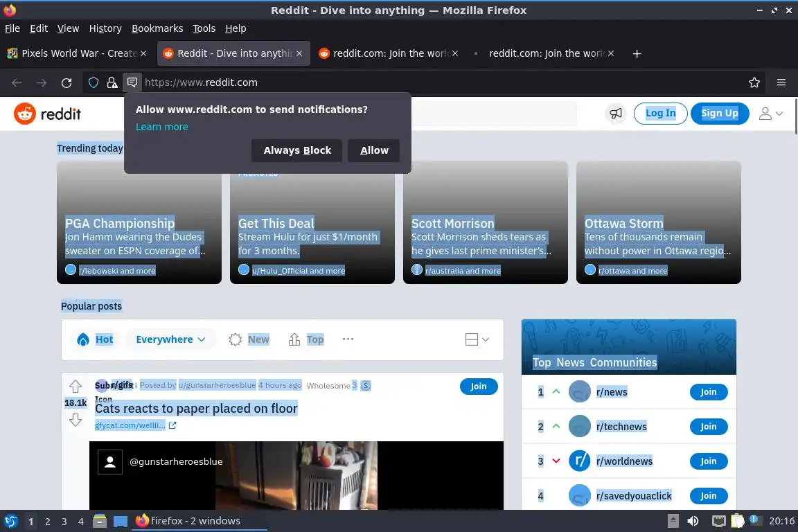Click Always Block for notifications

point(297,151)
